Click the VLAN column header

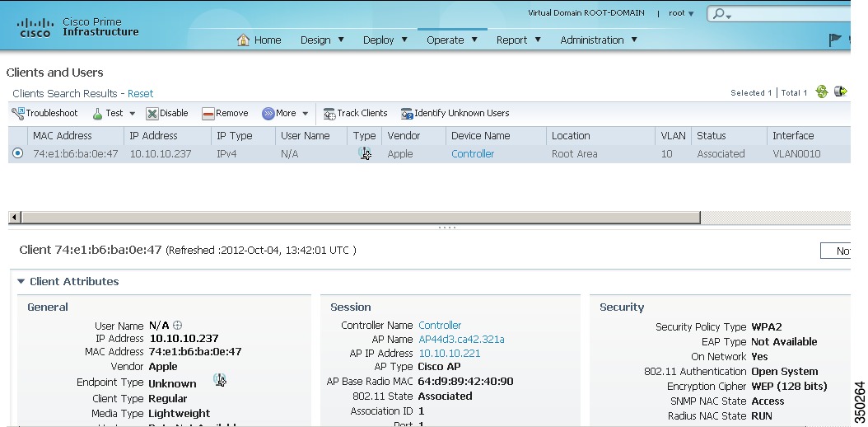tap(673, 136)
